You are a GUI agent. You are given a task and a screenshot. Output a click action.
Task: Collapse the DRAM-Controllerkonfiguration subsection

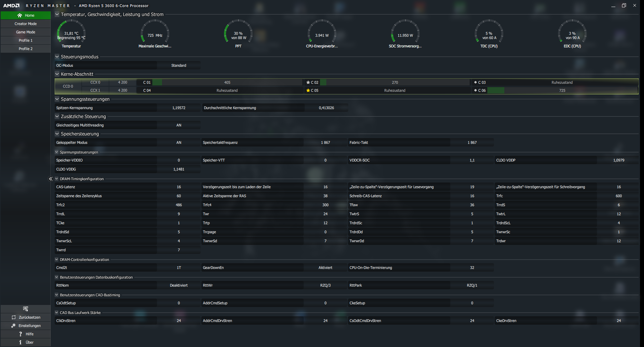(x=57, y=260)
